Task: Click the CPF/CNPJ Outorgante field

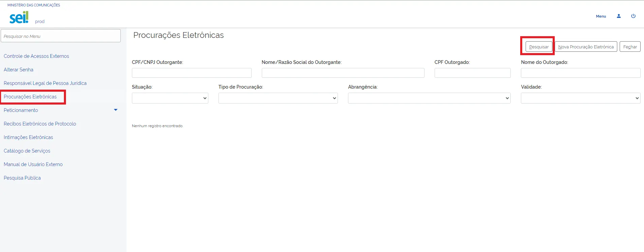Action: (x=191, y=73)
